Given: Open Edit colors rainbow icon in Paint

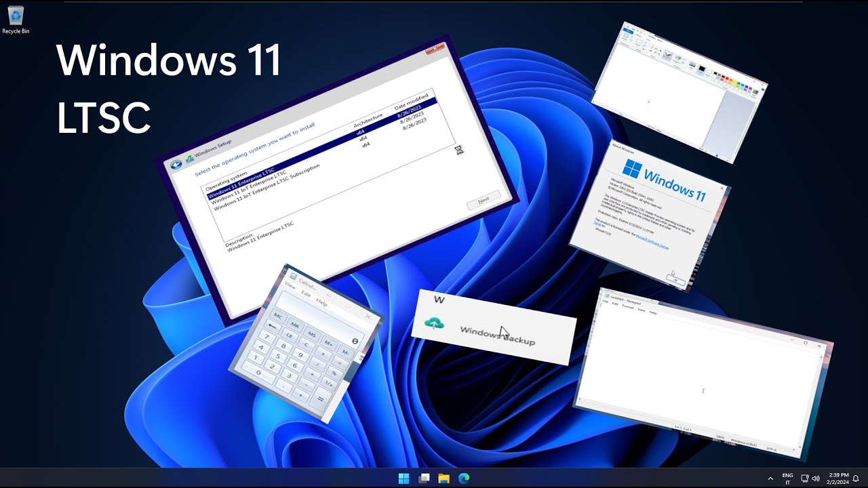Looking at the screenshot, I should coord(755,94).
